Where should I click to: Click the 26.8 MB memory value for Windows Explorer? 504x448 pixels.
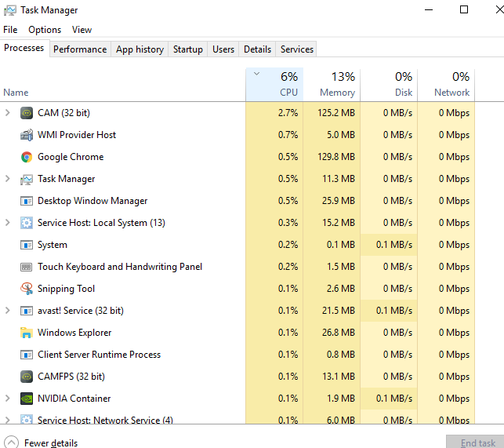coord(339,333)
